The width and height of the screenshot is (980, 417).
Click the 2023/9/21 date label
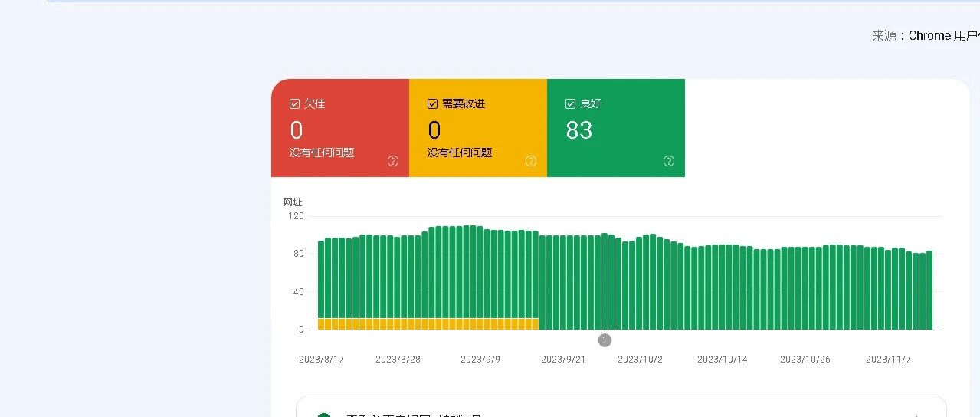tap(563, 360)
